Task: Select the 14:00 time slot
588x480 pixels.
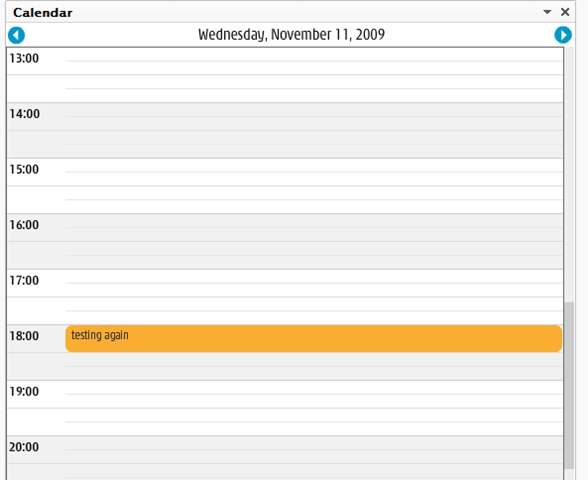Action: (314, 117)
